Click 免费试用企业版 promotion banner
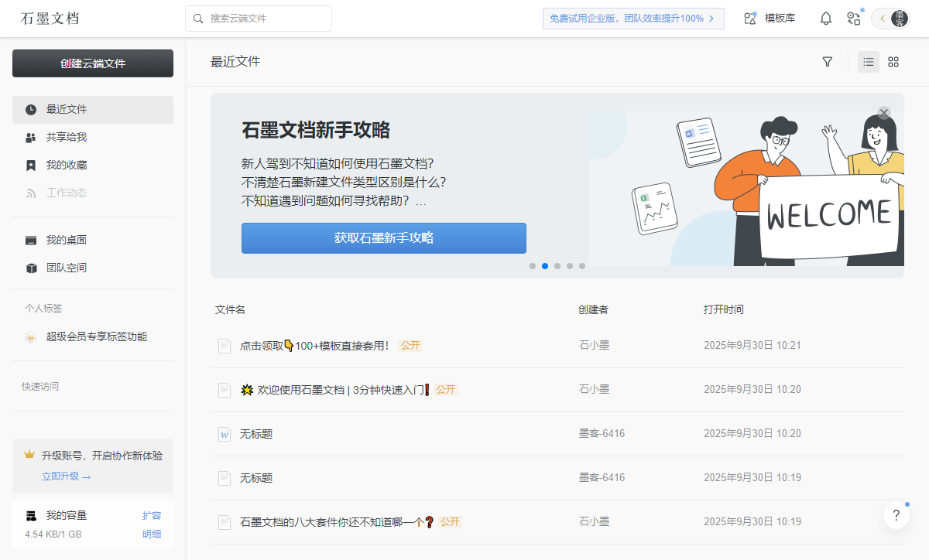 point(633,19)
